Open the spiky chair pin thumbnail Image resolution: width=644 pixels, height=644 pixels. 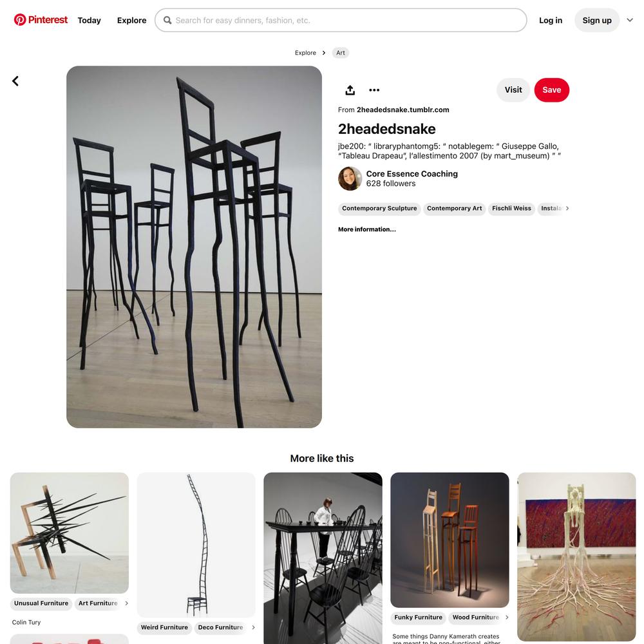[70, 533]
